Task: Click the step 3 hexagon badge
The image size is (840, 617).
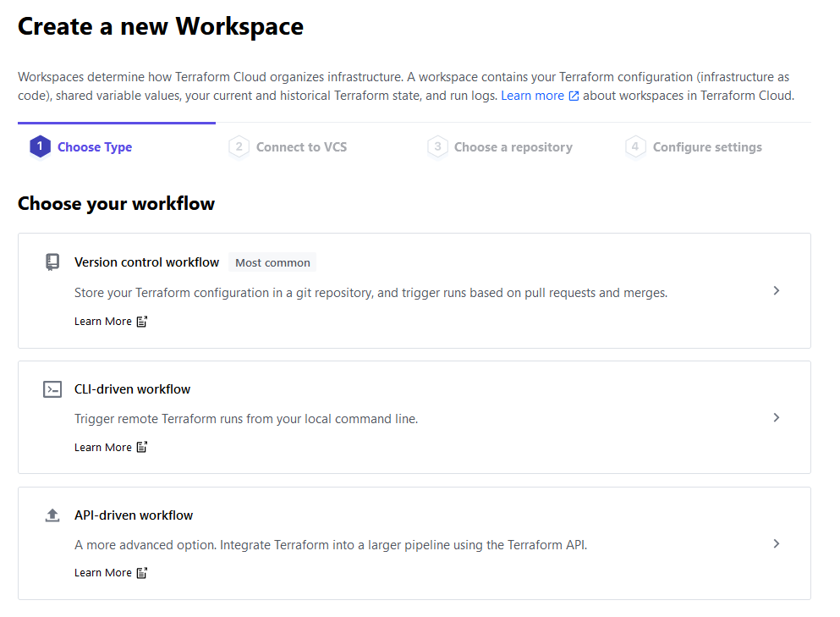Action: coord(437,147)
